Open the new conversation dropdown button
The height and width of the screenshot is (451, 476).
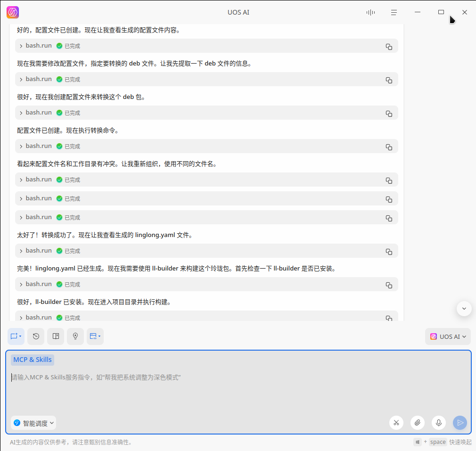[x=16, y=336]
